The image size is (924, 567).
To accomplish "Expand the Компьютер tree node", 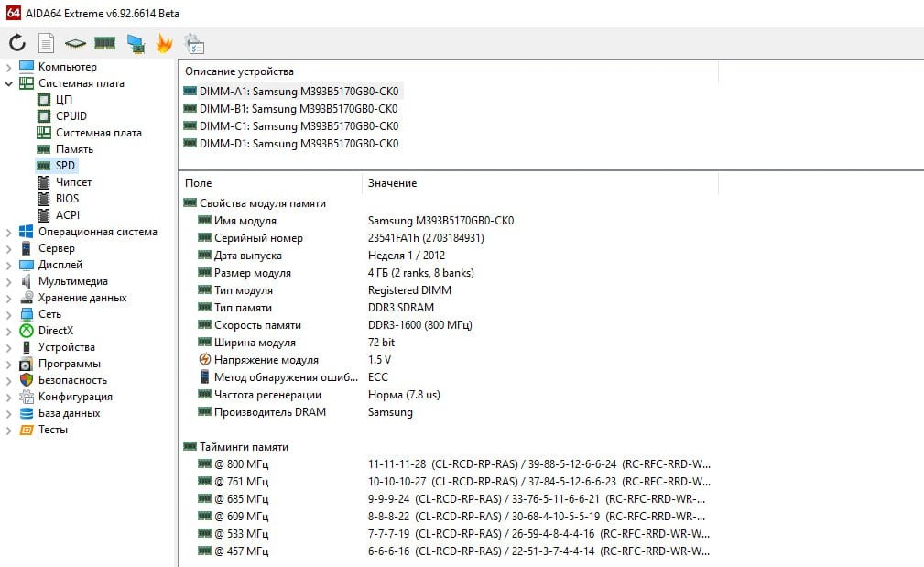I will tap(8, 67).
